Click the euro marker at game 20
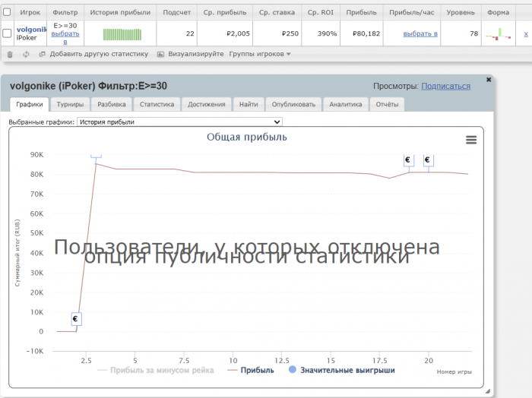Image resolution: width=532 pixels, height=398 pixels. click(x=428, y=160)
